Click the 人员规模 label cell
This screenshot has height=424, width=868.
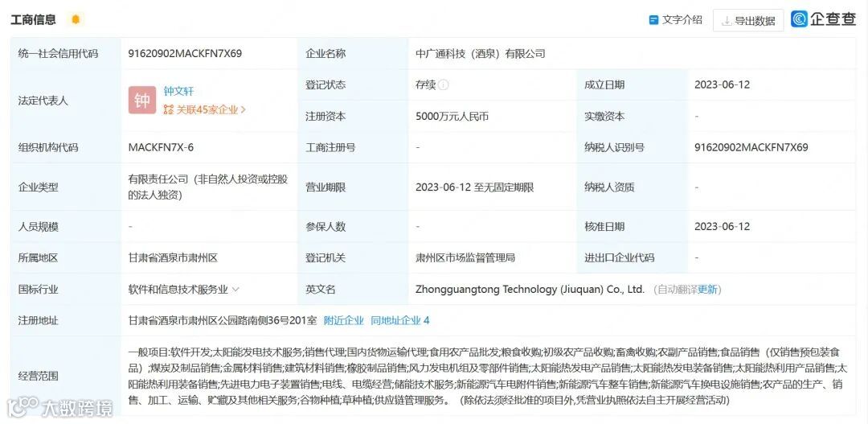point(65,226)
